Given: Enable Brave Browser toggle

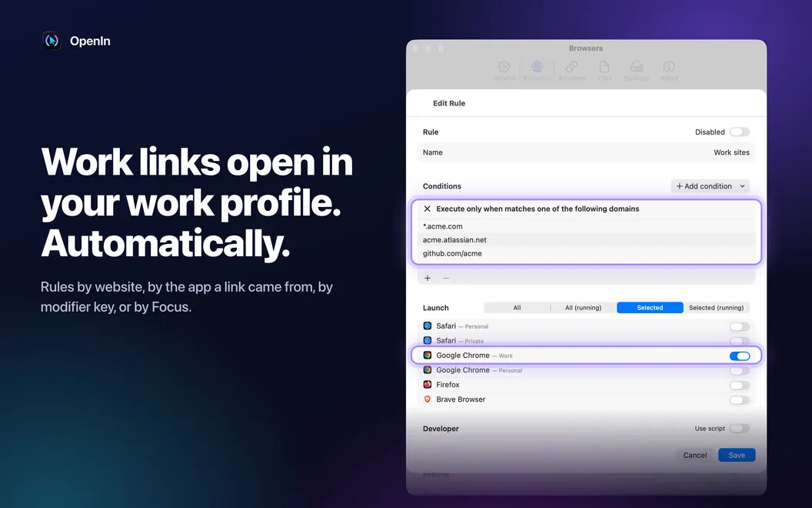Looking at the screenshot, I should coord(740,399).
